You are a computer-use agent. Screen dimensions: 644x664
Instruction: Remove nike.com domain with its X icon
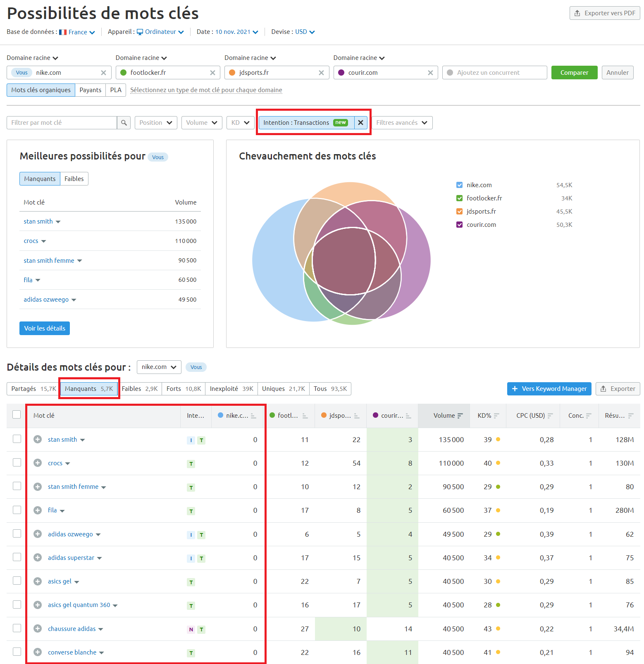(103, 73)
